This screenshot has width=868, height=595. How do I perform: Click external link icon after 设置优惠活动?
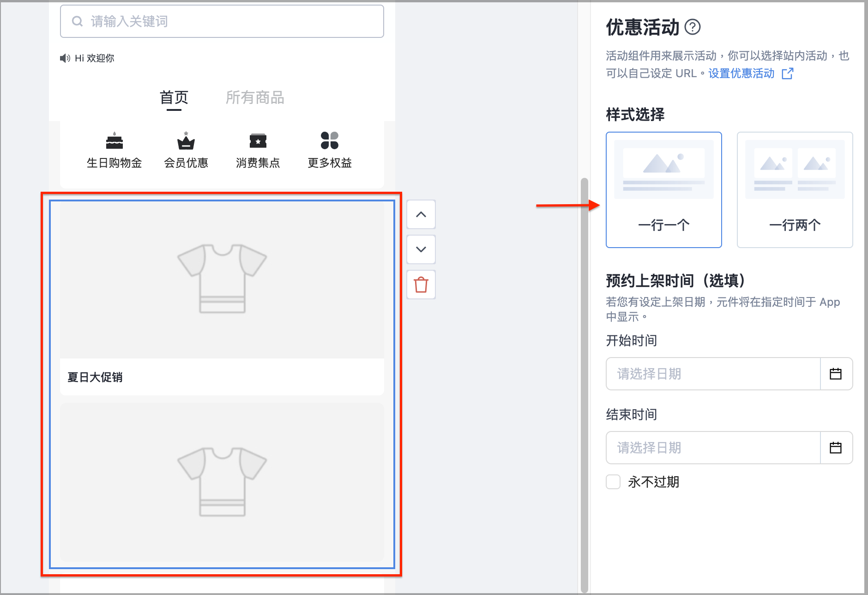pos(788,73)
